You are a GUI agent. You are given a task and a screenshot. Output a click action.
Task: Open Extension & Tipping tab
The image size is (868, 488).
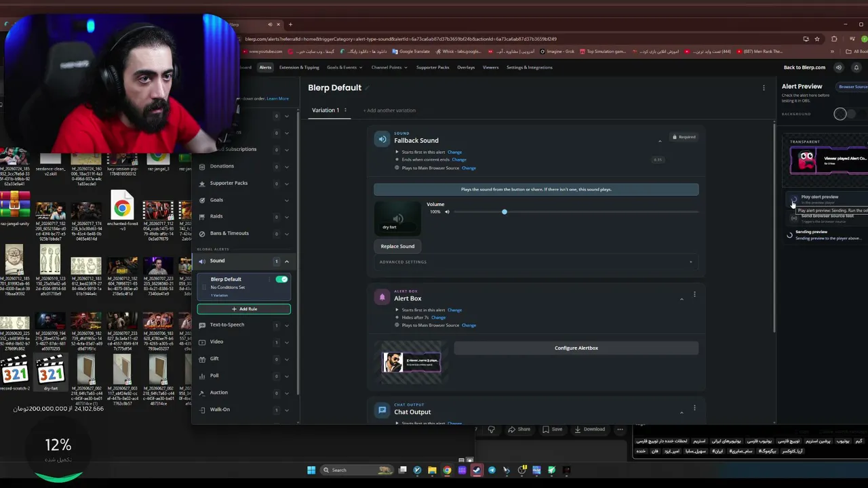coord(299,67)
